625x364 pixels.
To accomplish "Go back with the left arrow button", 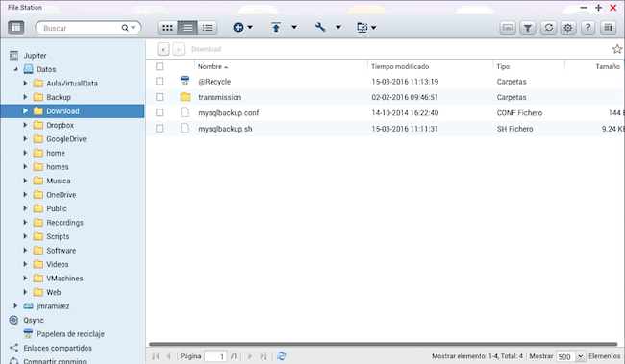I will [x=163, y=49].
